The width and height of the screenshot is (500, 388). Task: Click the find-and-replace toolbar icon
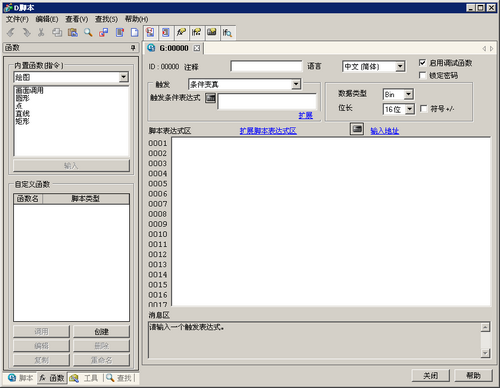[x=104, y=32]
